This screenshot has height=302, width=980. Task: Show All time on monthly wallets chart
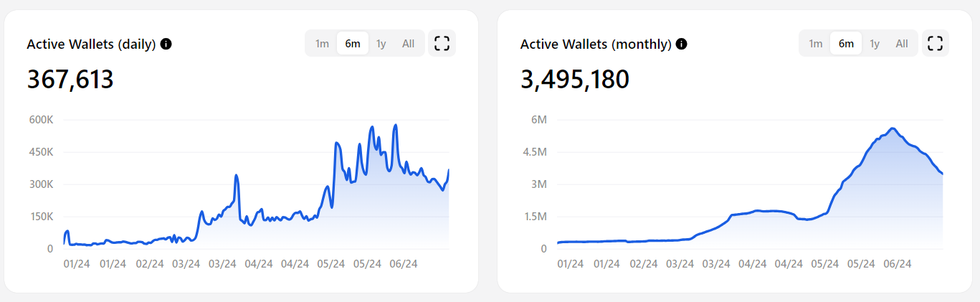(x=902, y=44)
